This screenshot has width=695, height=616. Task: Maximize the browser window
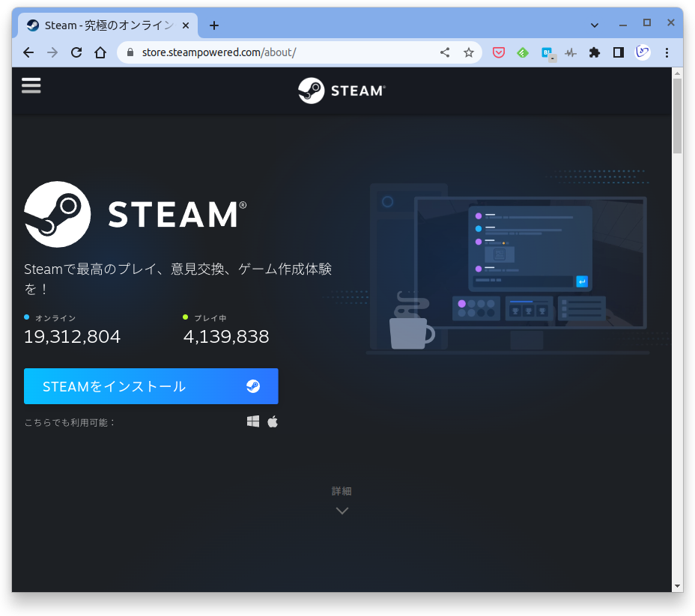point(646,22)
